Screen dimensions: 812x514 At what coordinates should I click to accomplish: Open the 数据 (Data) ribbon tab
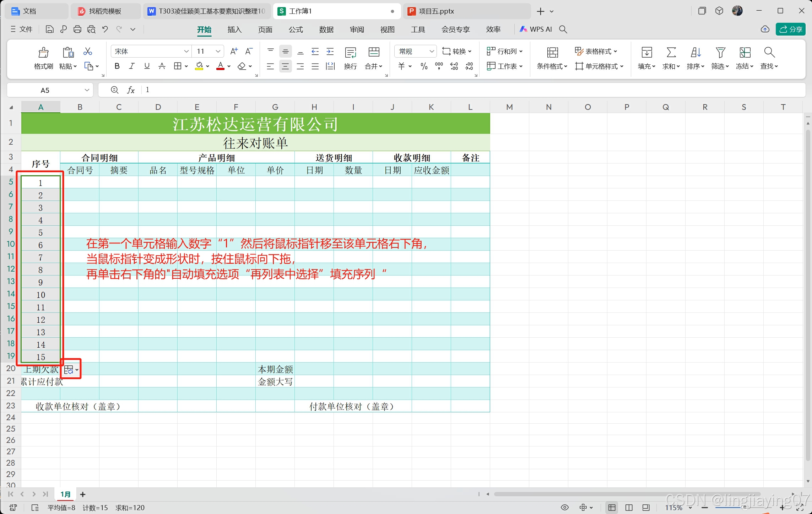(326, 30)
